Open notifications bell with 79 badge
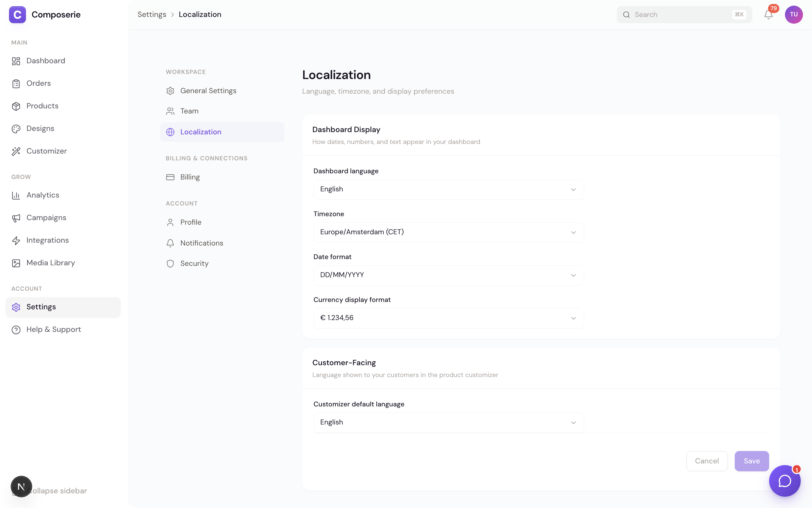The width and height of the screenshot is (812, 508). pyautogui.click(x=768, y=14)
